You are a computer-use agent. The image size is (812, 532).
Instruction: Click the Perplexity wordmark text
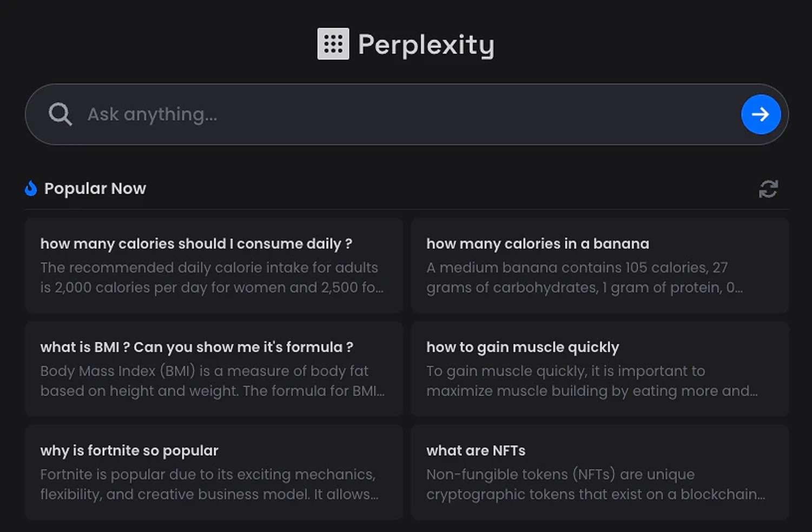[x=426, y=45]
